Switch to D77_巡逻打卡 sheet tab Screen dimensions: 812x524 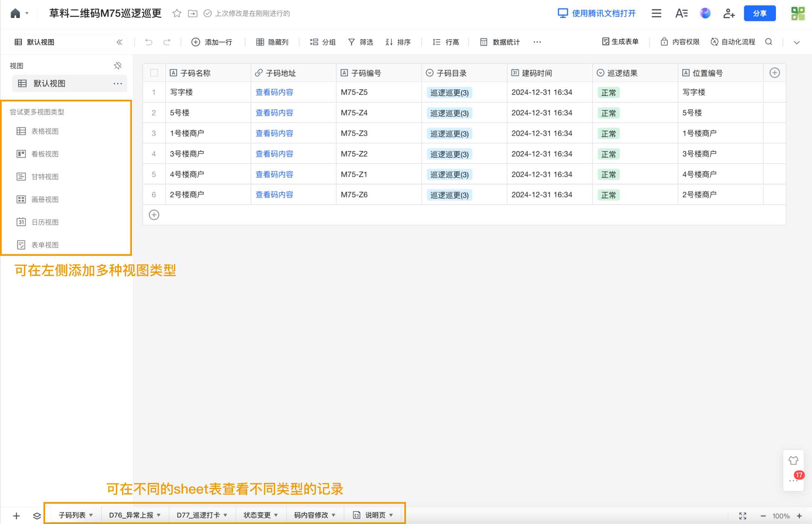click(198, 515)
